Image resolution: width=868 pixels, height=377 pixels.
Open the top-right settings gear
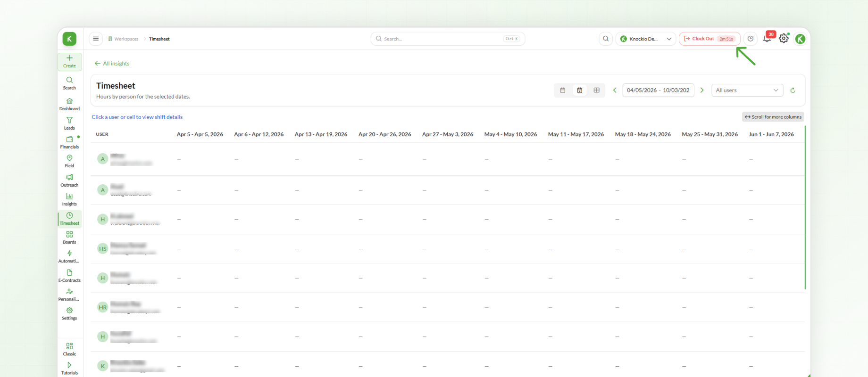tap(784, 39)
